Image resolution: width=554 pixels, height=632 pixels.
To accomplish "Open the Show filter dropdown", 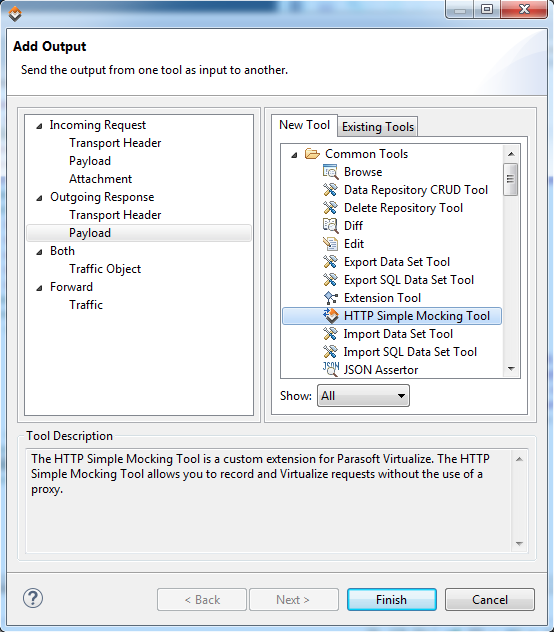I will [x=363, y=395].
